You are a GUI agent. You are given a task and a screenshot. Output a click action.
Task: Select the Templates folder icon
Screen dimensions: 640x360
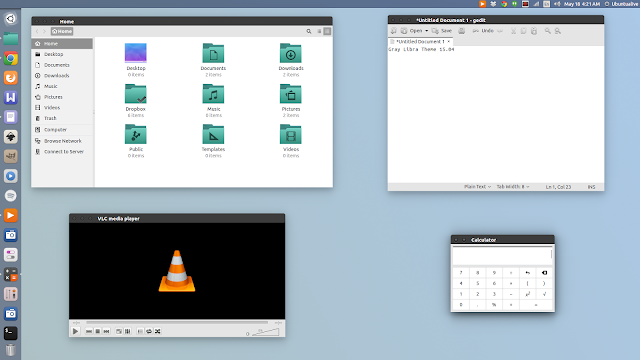click(x=213, y=134)
